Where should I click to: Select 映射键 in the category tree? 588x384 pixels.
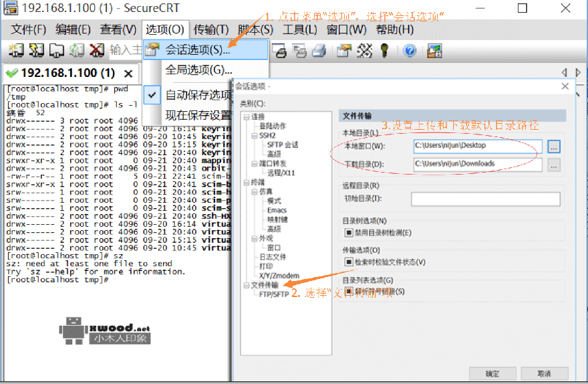tap(277, 219)
